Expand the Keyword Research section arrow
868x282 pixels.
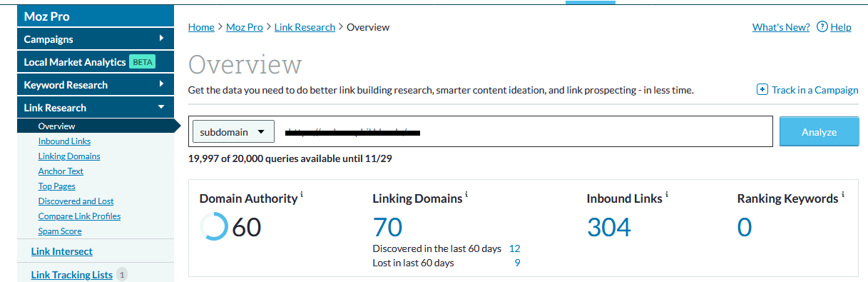[162, 84]
